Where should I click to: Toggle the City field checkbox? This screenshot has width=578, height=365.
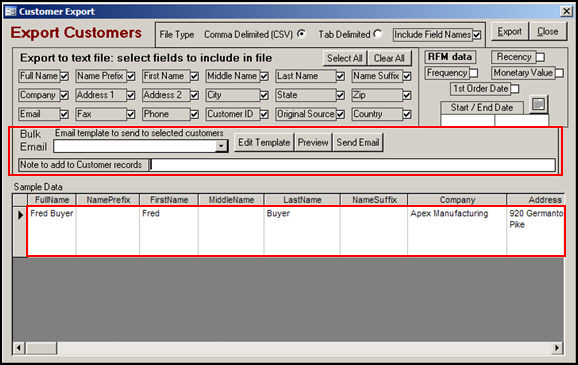[264, 95]
